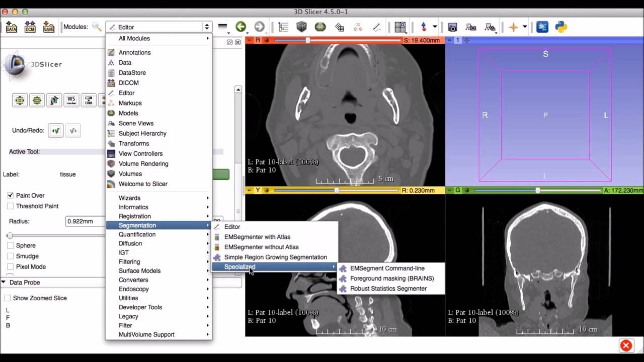Open mouse mode dropdown arrow
The width and height of the screenshot is (644, 362).
(435, 27)
